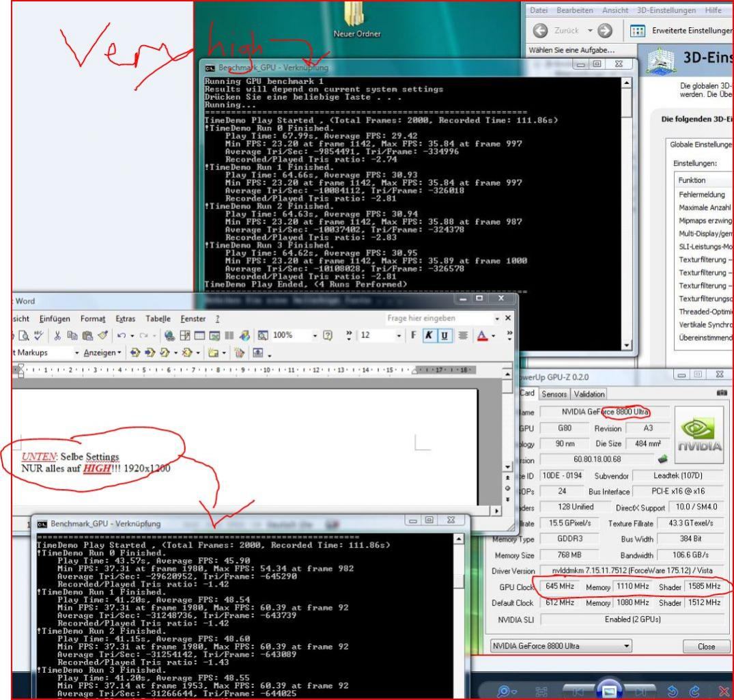Open Einfügen menu in Word

[x=55, y=319]
